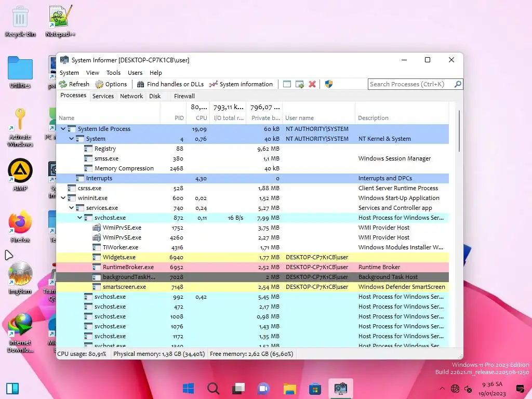Open System information graph window
Viewport: 532px width, 399px height.
coord(241,84)
